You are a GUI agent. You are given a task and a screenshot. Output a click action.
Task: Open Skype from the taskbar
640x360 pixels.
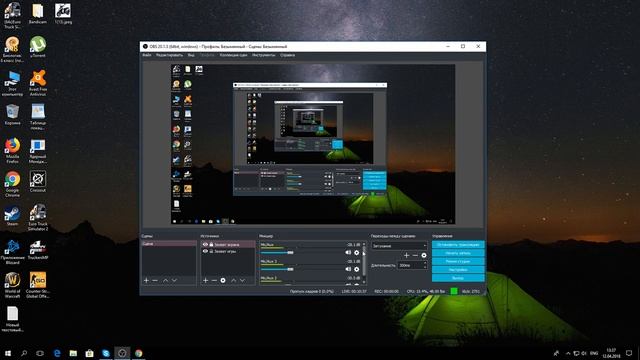[x=106, y=353]
